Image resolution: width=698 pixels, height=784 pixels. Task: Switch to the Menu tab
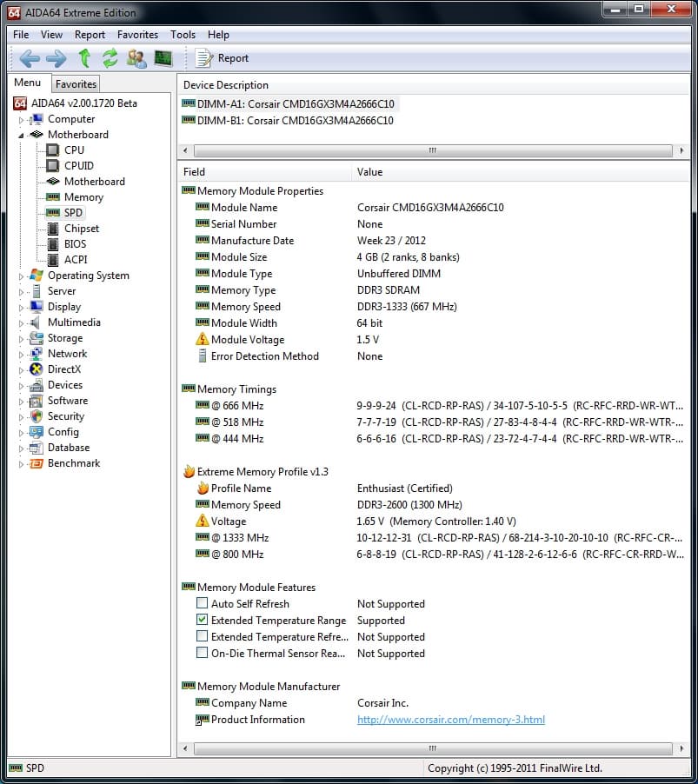pos(28,83)
